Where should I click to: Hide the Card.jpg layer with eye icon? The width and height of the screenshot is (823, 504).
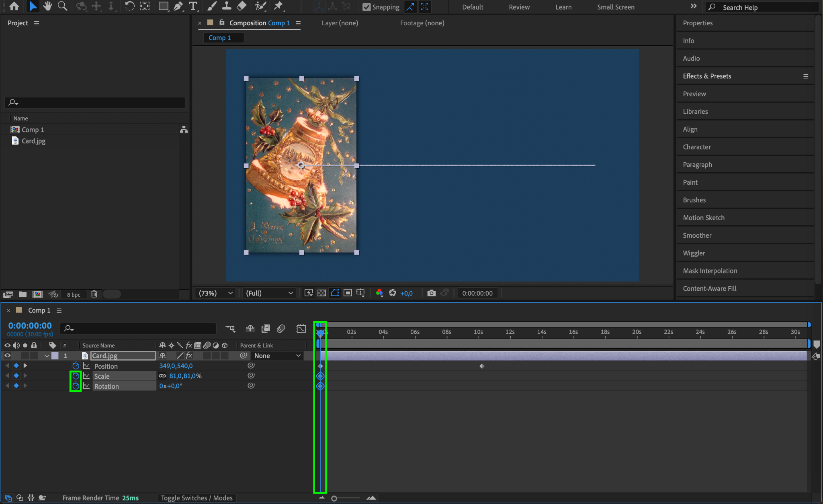click(x=7, y=356)
